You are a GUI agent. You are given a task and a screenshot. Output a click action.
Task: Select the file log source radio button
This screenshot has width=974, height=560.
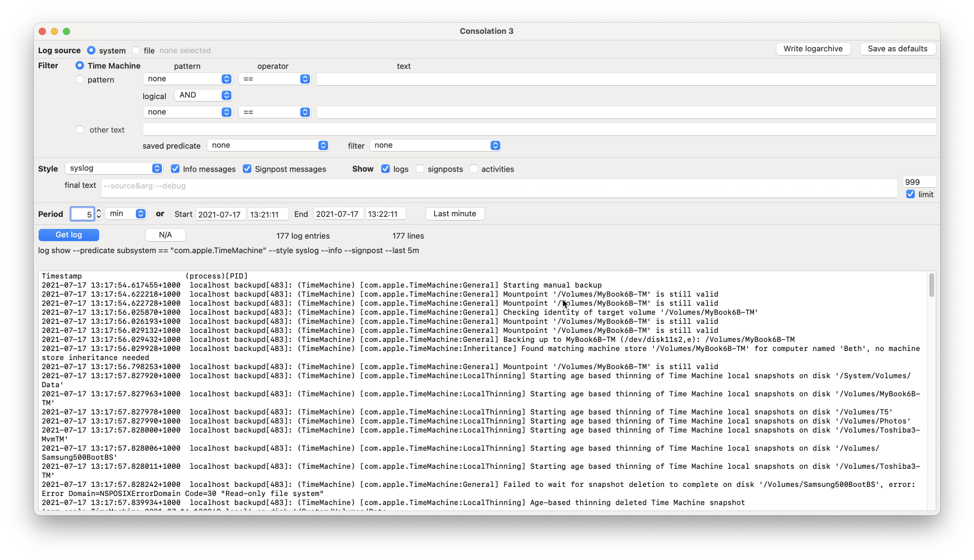136,50
